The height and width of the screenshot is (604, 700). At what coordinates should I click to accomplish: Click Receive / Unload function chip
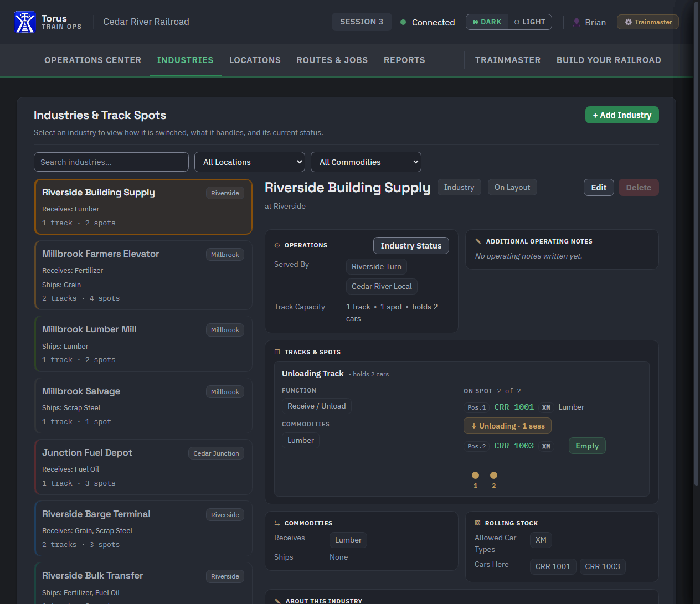[317, 406]
